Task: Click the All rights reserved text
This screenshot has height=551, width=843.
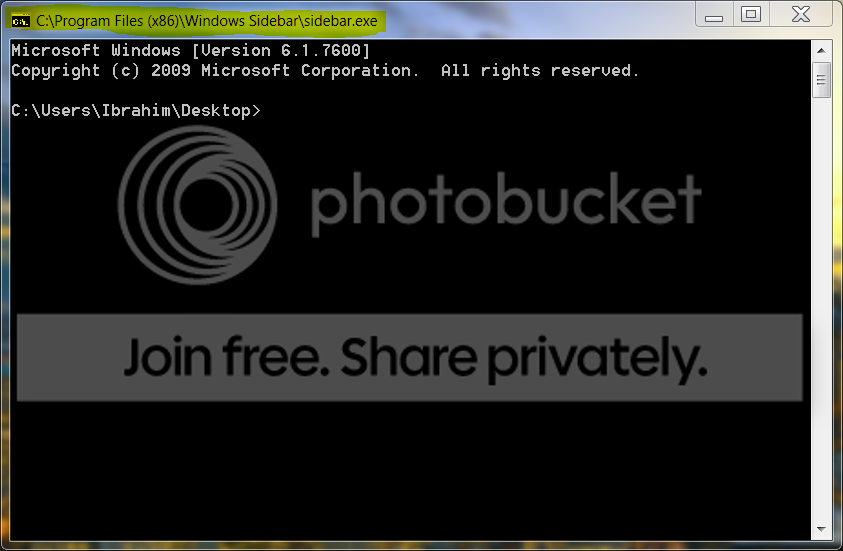Action: [540, 70]
